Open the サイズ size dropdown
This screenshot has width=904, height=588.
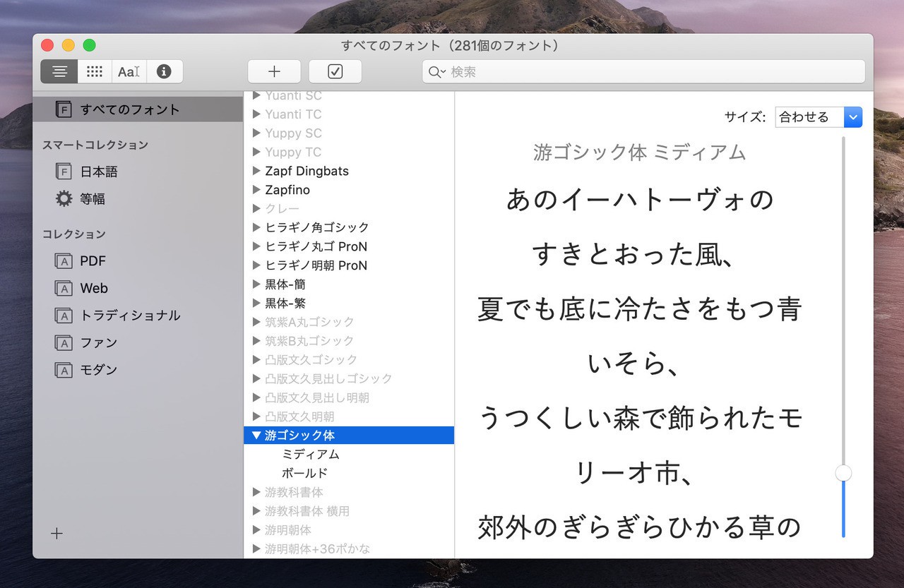pos(818,117)
